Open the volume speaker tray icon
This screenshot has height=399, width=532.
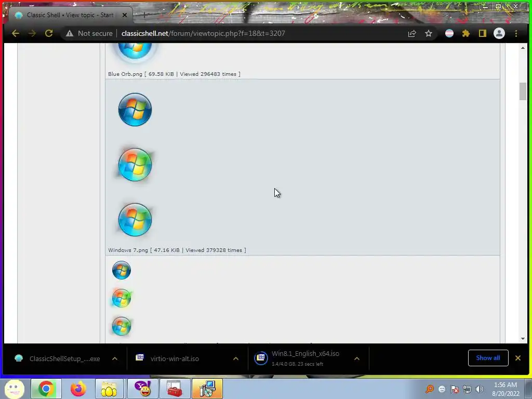pyautogui.click(x=480, y=389)
